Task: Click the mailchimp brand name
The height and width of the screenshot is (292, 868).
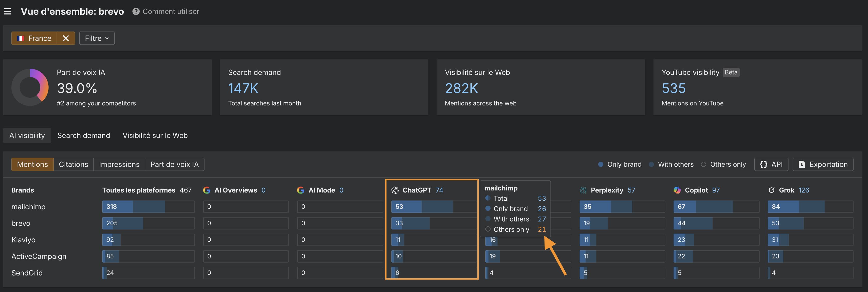Action: (x=28, y=207)
